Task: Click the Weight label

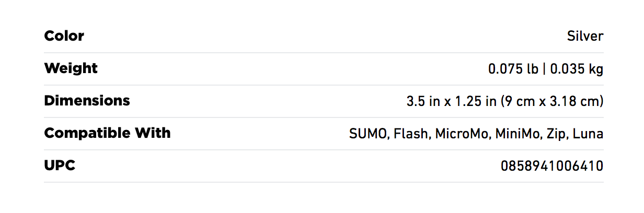Action: coord(71,68)
